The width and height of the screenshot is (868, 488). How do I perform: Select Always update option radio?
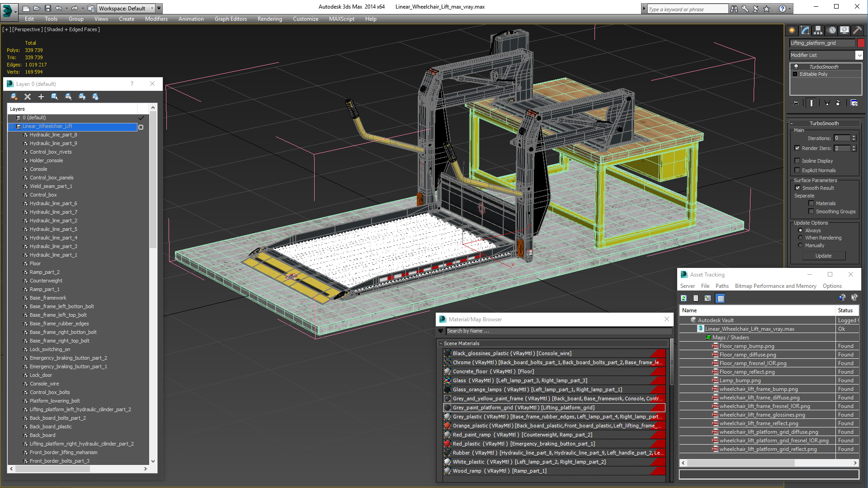(x=800, y=230)
